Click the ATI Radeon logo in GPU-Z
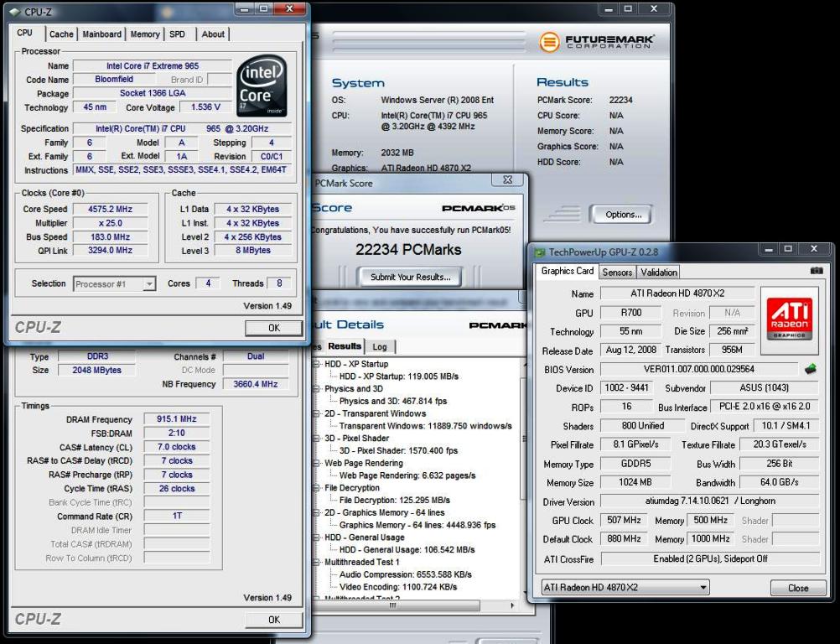The height and width of the screenshot is (644, 840). [x=789, y=319]
